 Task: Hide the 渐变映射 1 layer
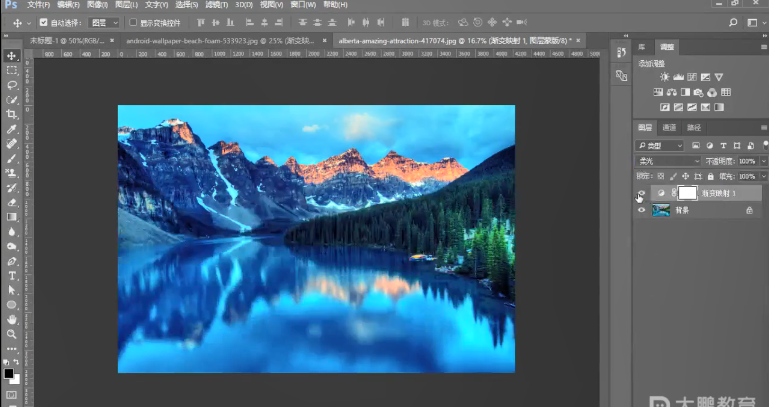pos(642,193)
